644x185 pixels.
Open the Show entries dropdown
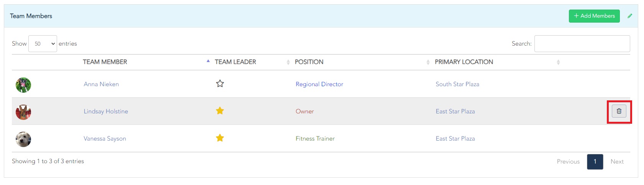pyautogui.click(x=43, y=44)
